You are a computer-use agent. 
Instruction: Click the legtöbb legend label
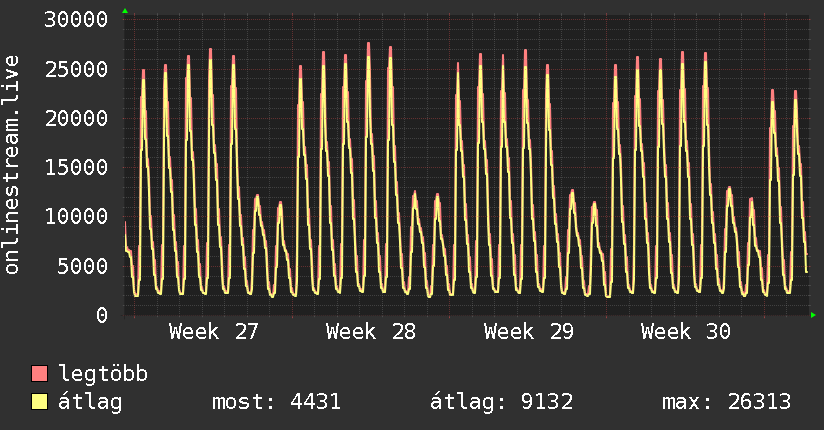point(103,373)
